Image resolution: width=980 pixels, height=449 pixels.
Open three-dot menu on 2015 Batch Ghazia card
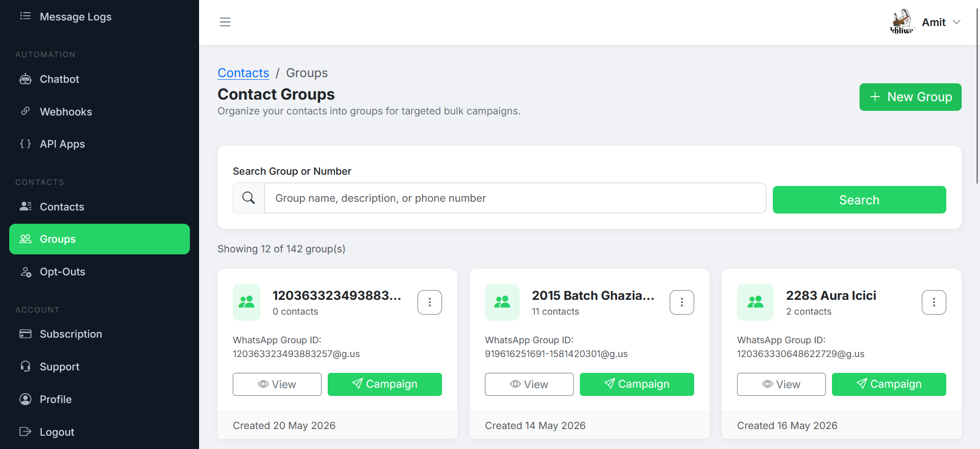[682, 302]
